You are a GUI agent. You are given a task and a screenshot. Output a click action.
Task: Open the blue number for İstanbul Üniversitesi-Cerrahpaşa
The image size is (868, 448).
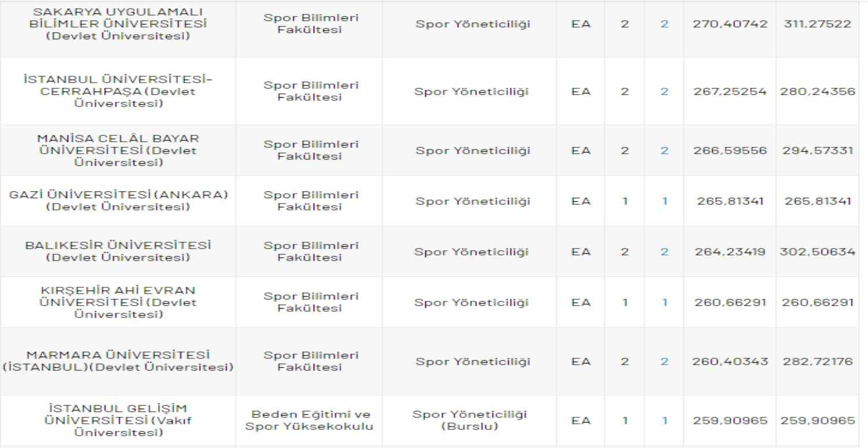(x=664, y=91)
